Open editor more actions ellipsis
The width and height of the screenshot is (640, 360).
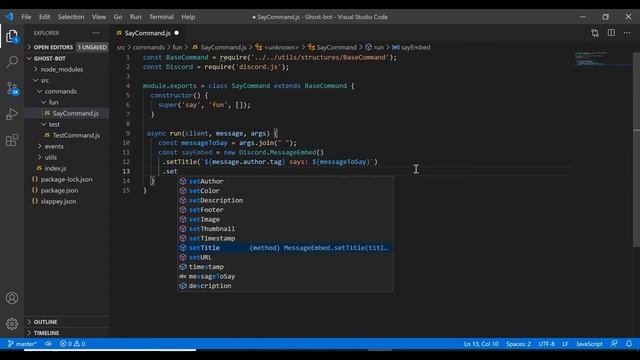click(627, 33)
